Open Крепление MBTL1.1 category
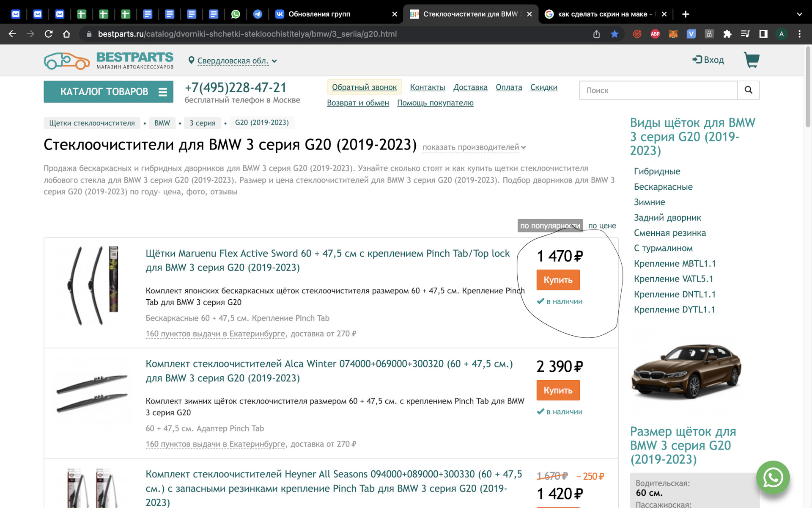Screen dimensions: 812x508 675,263
